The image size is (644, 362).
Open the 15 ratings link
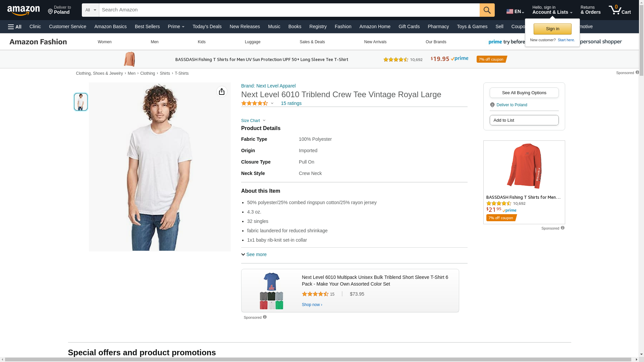pyautogui.click(x=291, y=103)
